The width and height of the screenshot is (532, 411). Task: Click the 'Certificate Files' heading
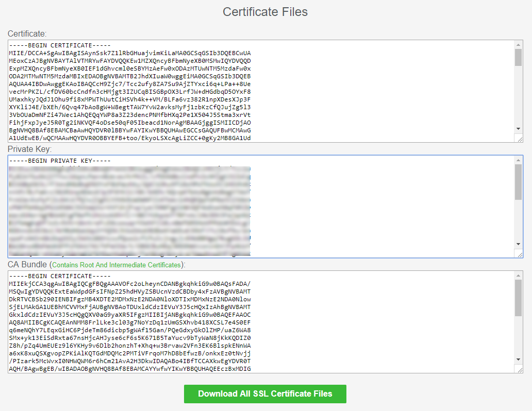[x=265, y=12]
